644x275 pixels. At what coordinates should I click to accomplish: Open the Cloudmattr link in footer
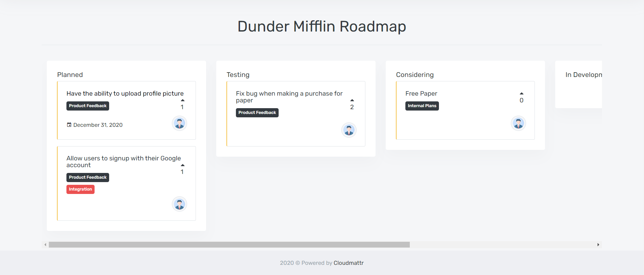pos(348,263)
